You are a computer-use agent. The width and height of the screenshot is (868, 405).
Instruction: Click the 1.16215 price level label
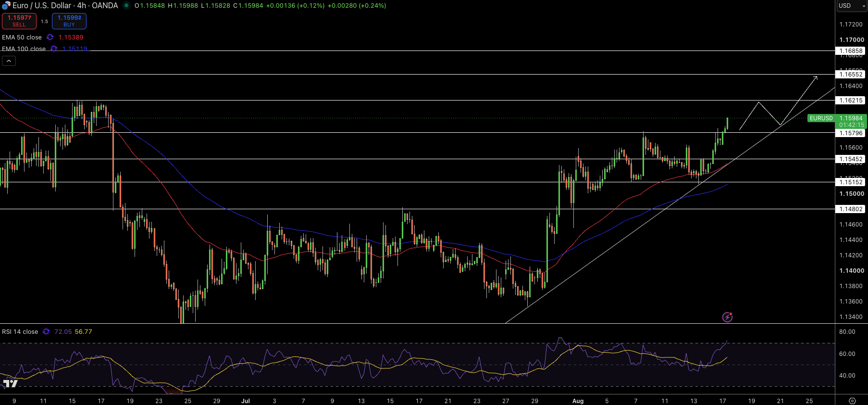[851, 101]
